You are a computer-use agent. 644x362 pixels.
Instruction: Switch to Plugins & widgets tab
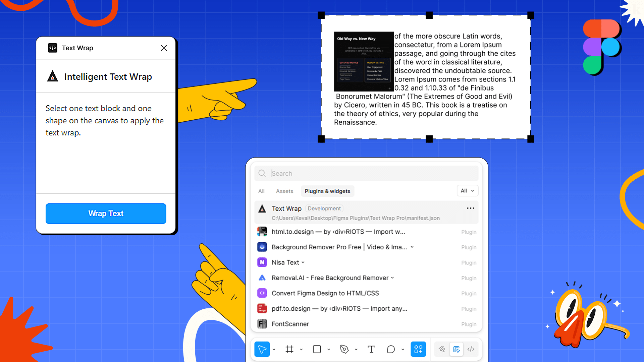click(327, 191)
